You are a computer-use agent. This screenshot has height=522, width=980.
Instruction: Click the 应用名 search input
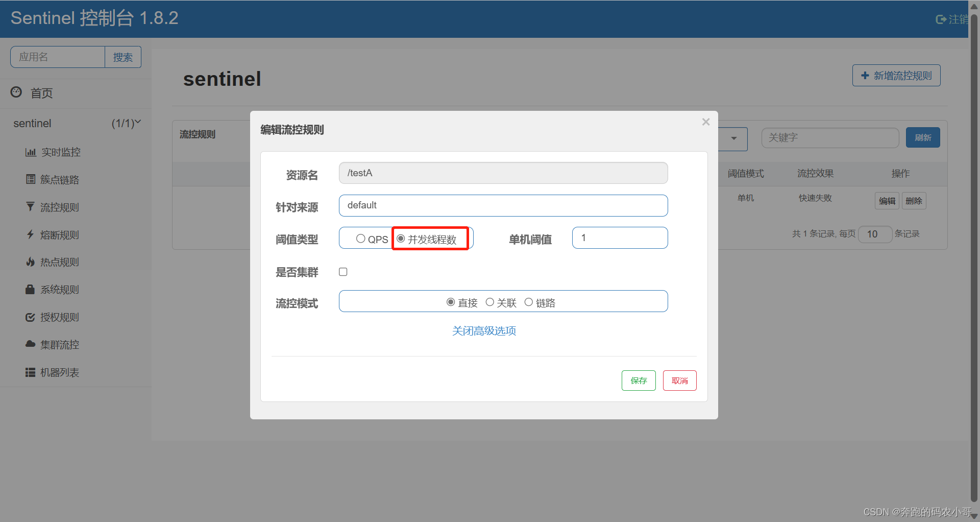[58, 57]
